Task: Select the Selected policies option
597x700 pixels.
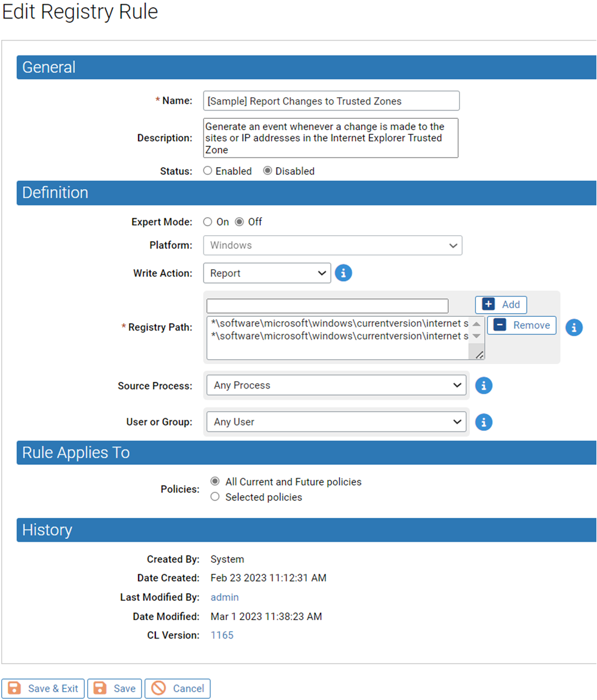Action: coord(215,497)
